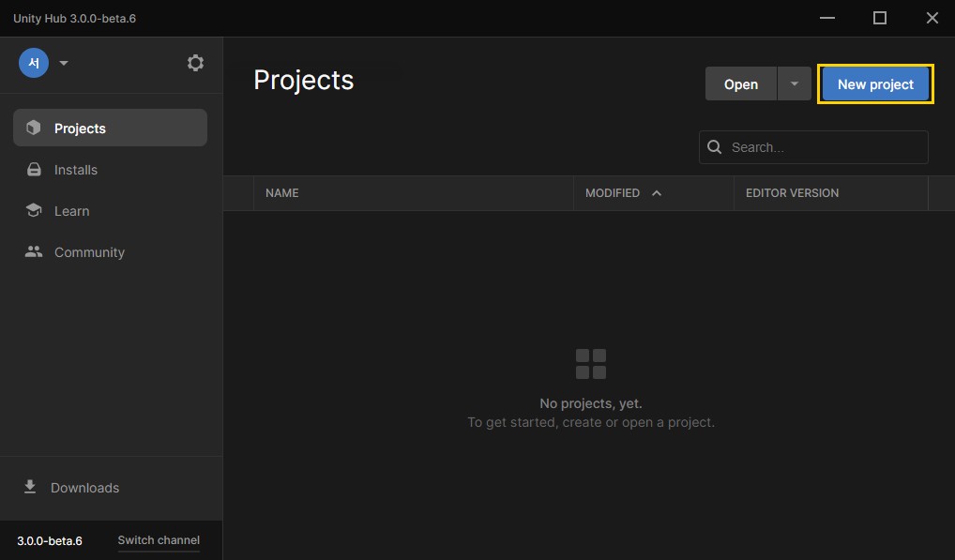Click the Switch channel link
The image size is (955, 560).
tap(159, 540)
